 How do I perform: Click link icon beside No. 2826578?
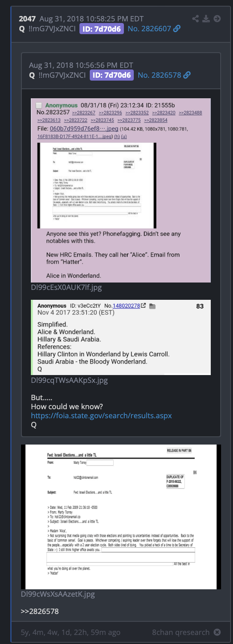187,75
